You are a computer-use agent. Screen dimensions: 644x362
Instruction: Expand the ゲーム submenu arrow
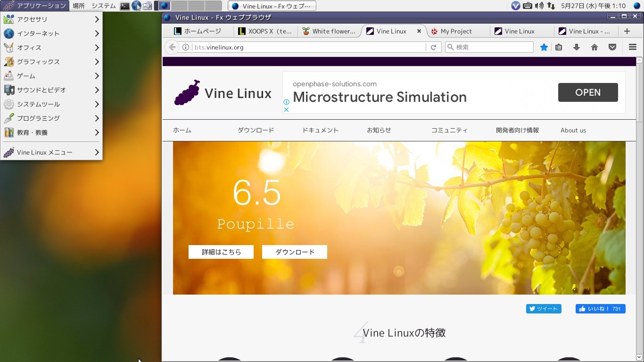(97, 76)
